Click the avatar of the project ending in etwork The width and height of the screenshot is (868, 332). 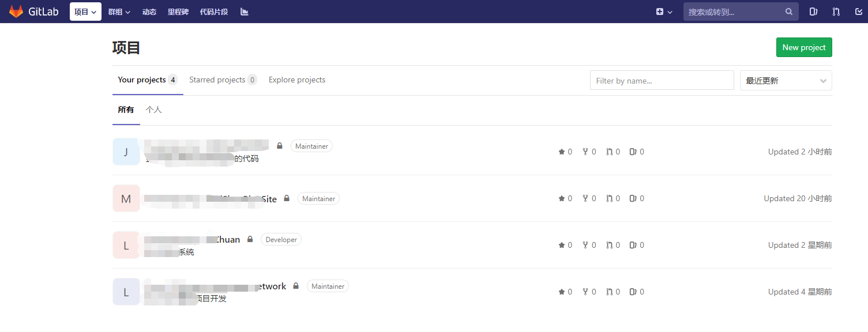[x=126, y=292]
